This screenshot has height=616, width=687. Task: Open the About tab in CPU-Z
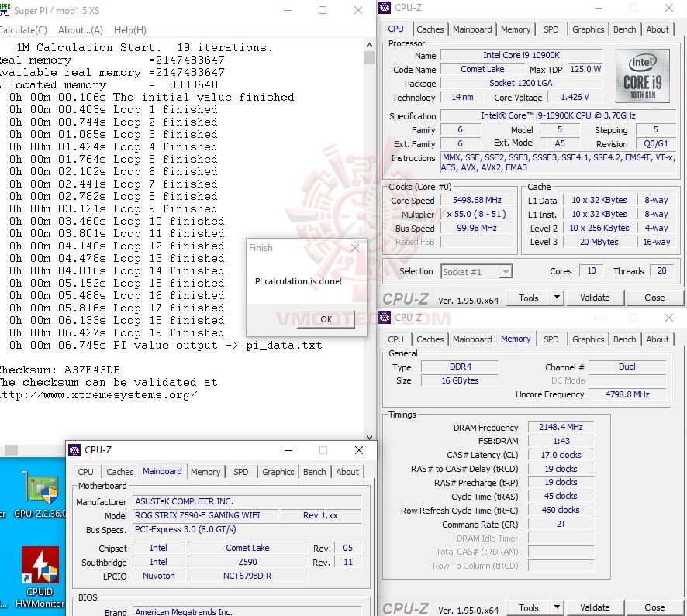point(658,29)
